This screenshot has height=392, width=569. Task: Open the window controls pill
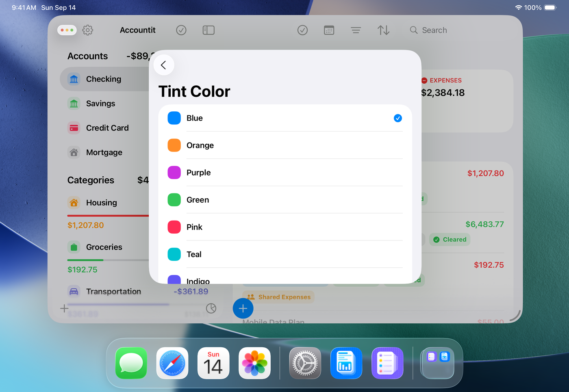(x=67, y=30)
